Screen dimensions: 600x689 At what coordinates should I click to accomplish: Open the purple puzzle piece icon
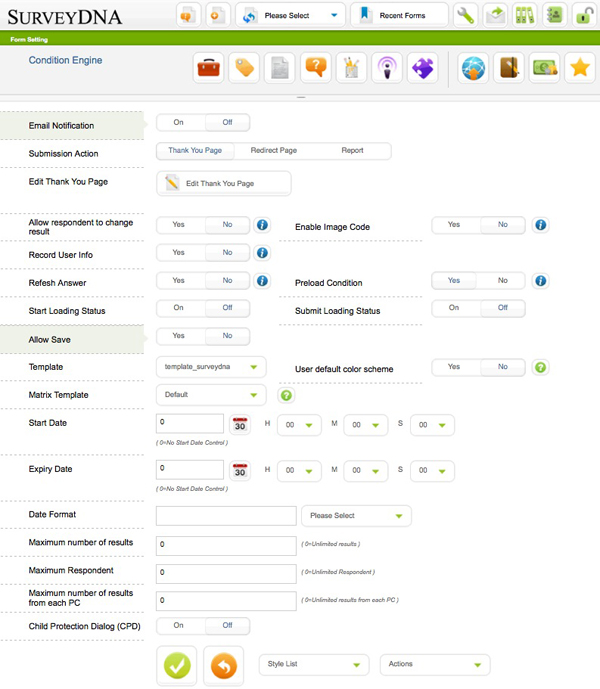tap(423, 68)
